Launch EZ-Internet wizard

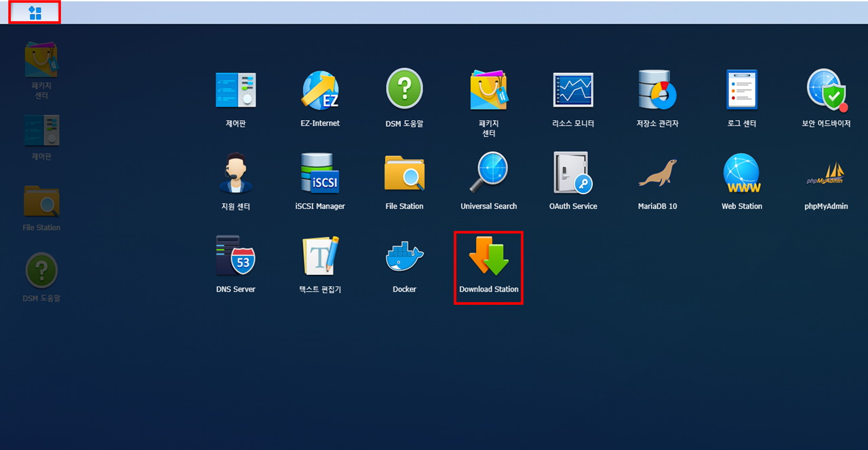point(320,90)
